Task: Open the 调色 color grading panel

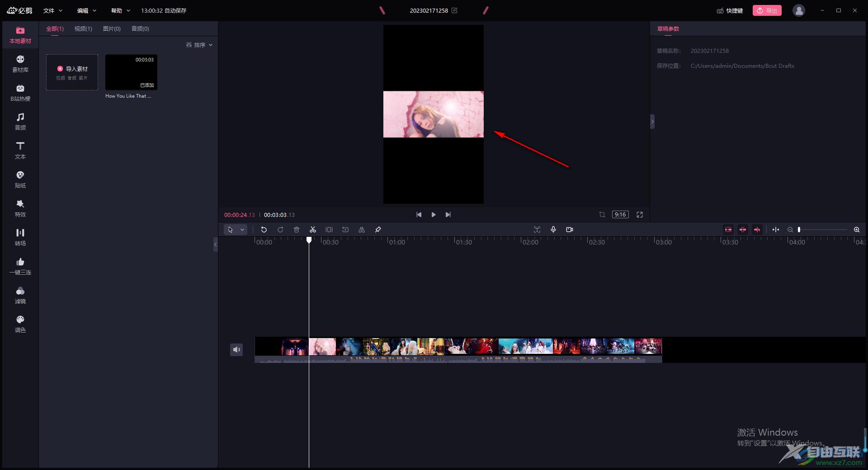Action: tap(20, 324)
